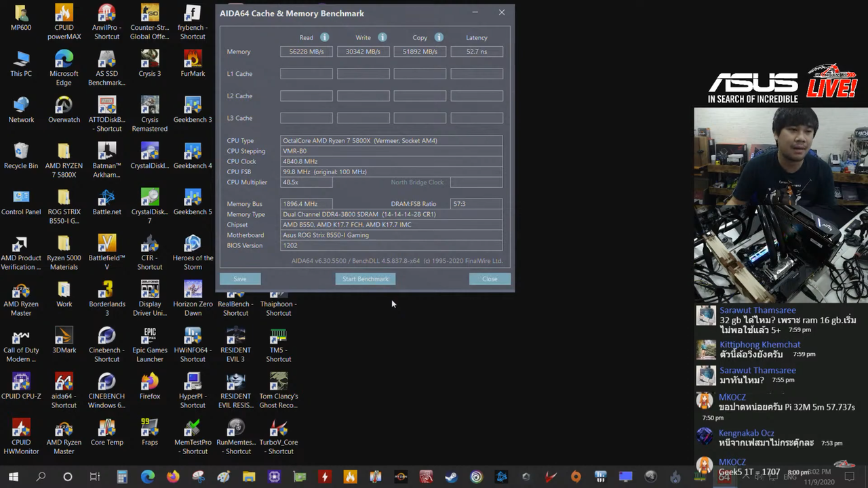Click the Start Benchmark button
The height and width of the screenshot is (488, 868).
click(365, 279)
